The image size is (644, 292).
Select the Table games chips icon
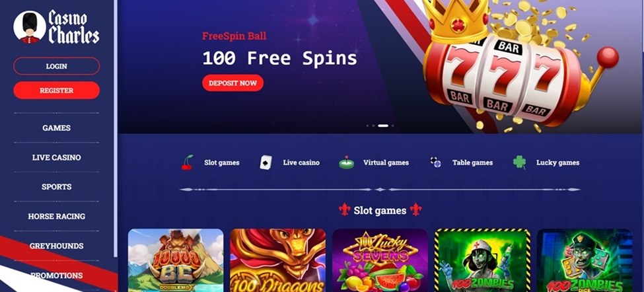(435, 162)
